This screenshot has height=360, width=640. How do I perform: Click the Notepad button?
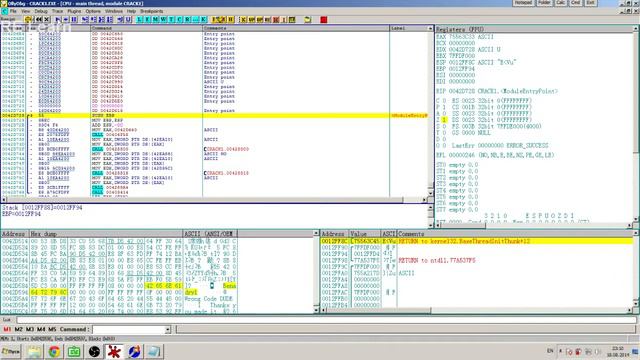point(523,3)
